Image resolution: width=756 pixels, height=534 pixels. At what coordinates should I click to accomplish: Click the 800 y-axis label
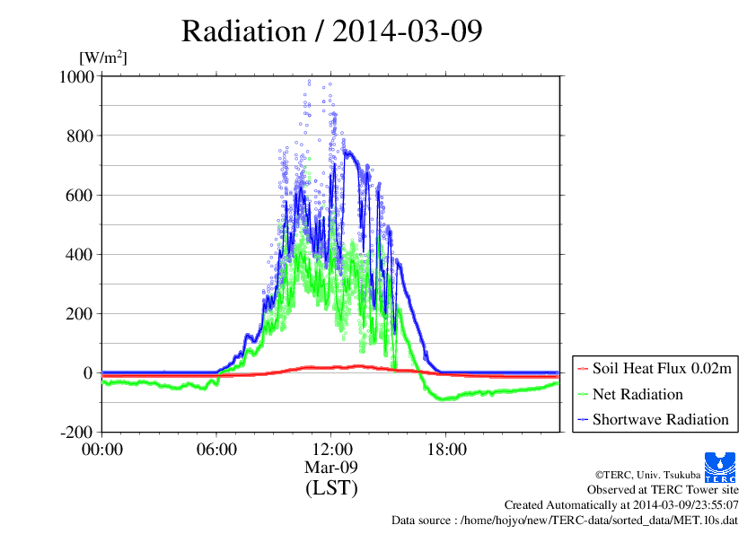(80, 136)
